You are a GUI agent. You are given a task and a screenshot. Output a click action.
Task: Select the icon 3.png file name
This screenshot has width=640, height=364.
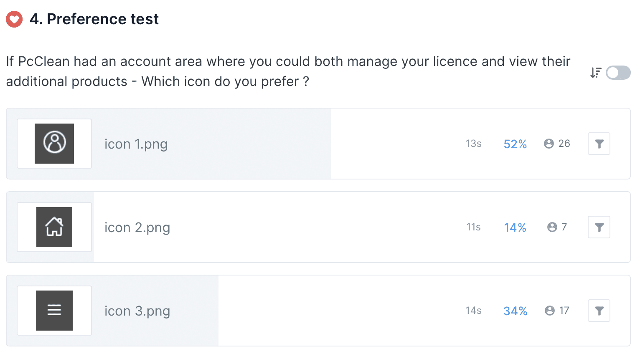click(x=137, y=311)
